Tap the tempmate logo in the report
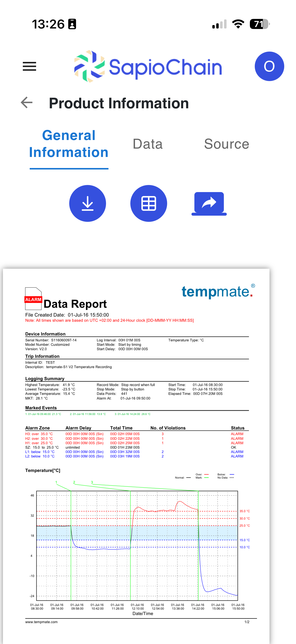Viewport: 296px width, 644px height. tap(218, 292)
